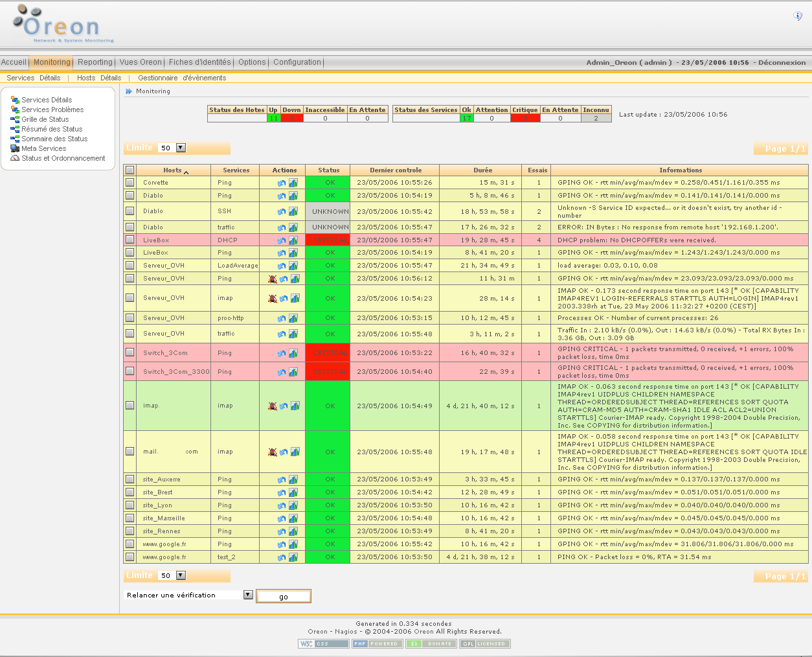Viewport: 812px width, 657px height.
Task: Go to the Accueil menu
Action: (x=14, y=62)
